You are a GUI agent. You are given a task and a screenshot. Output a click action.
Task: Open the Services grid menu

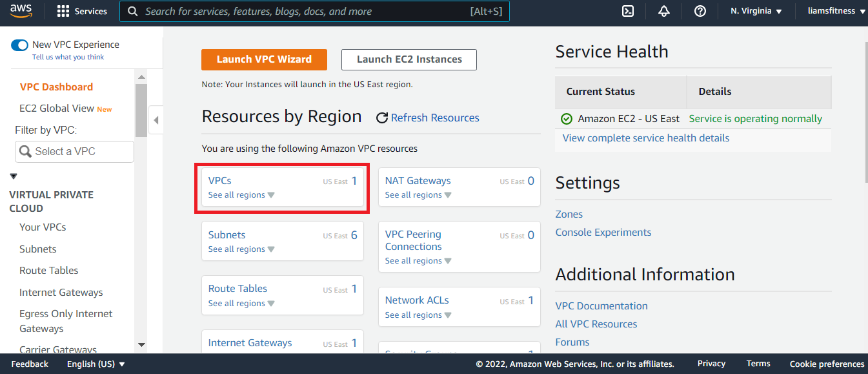(63, 11)
